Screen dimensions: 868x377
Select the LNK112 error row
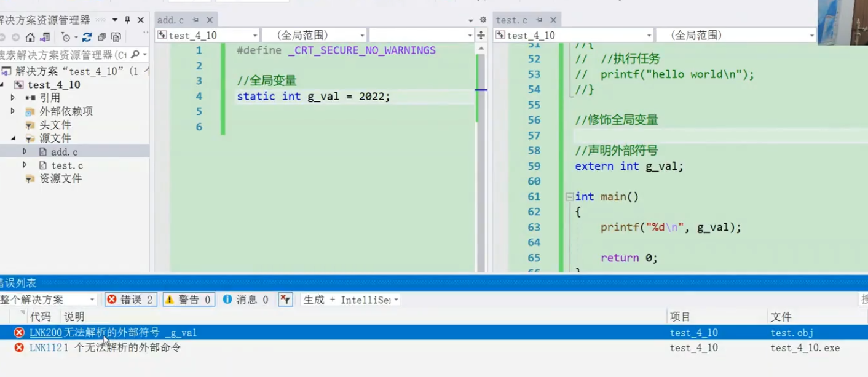434,347
